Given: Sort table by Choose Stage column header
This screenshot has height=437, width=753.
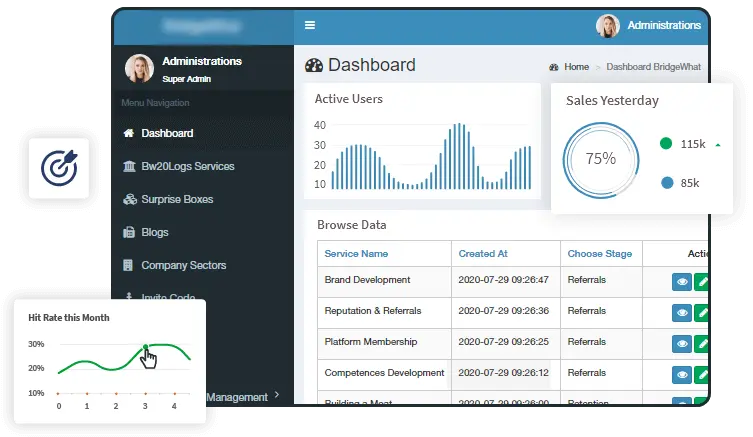Looking at the screenshot, I should pos(599,254).
